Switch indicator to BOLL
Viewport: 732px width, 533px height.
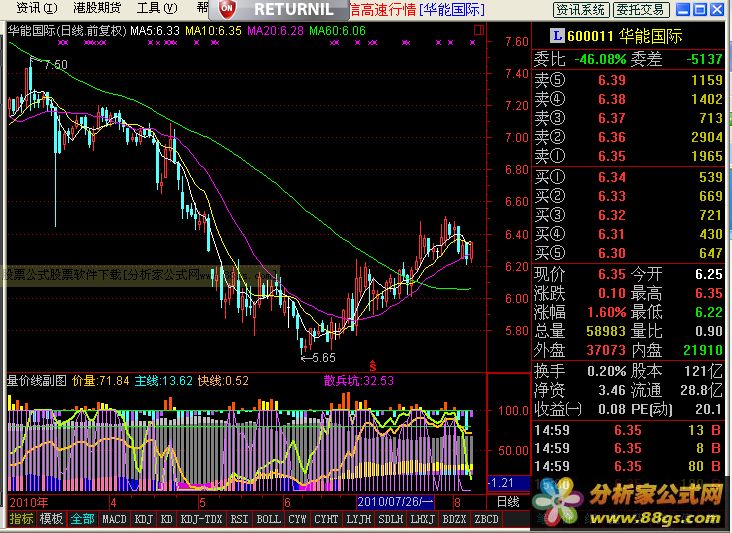point(268,519)
